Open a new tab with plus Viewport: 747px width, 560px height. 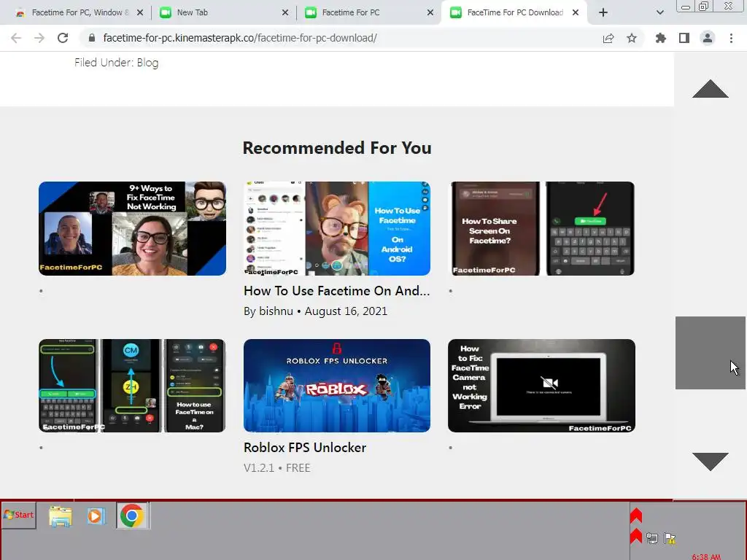pyautogui.click(x=603, y=13)
